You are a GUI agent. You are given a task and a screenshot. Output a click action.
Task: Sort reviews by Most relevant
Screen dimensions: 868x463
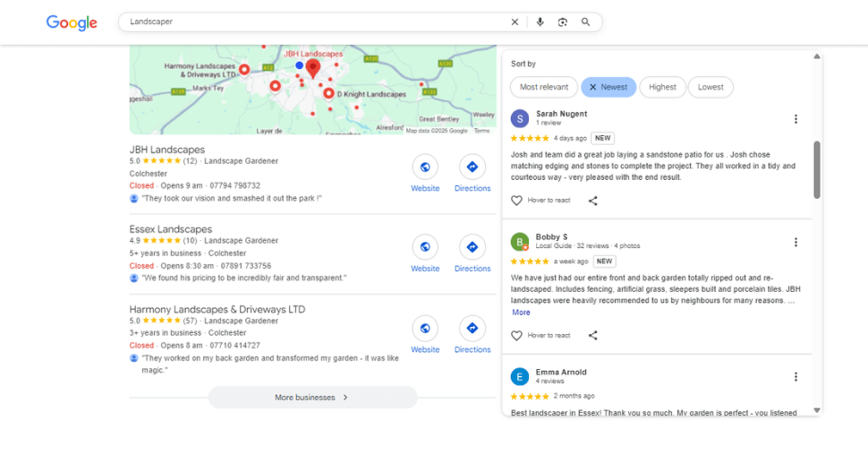click(543, 87)
